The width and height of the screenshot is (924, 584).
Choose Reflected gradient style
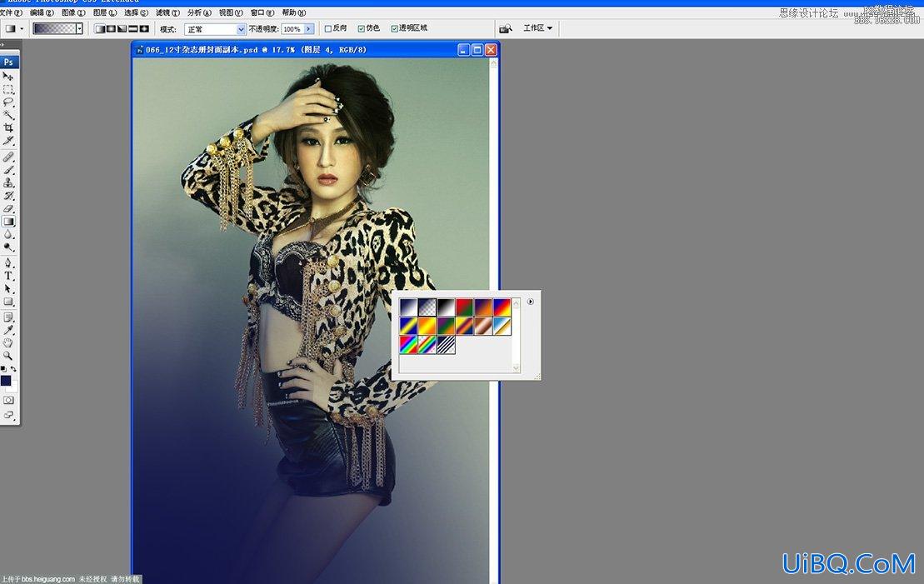coord(133,28)
